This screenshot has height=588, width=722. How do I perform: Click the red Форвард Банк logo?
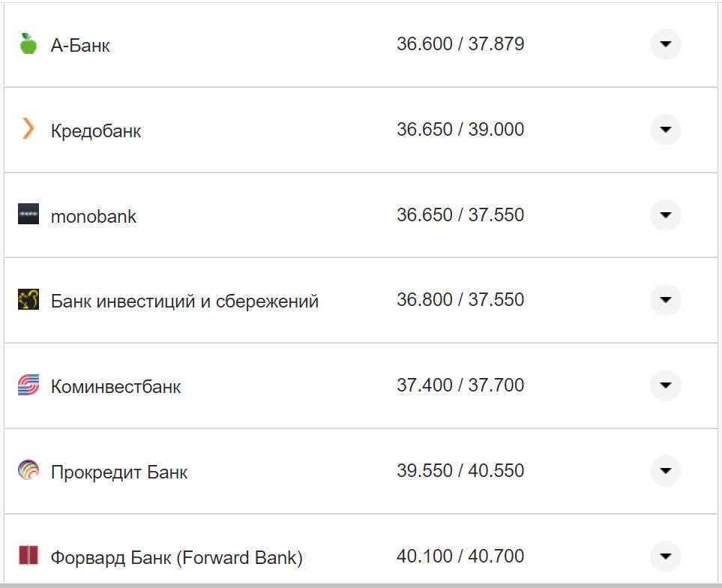[x=28, y=556]
